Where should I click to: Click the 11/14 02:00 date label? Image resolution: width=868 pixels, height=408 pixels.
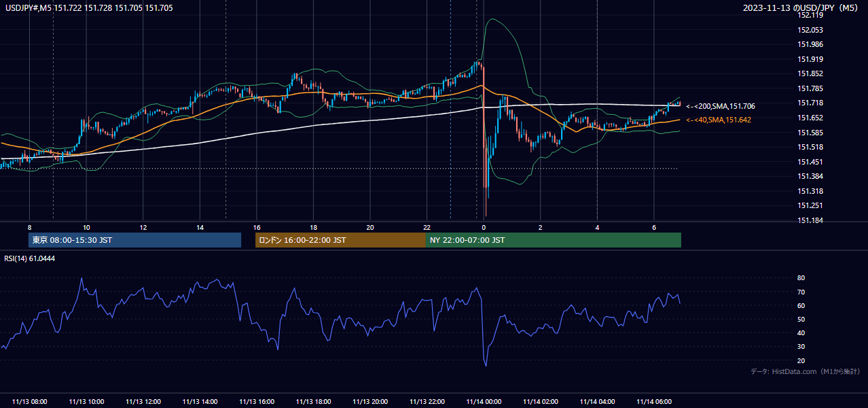click(541, 402)
